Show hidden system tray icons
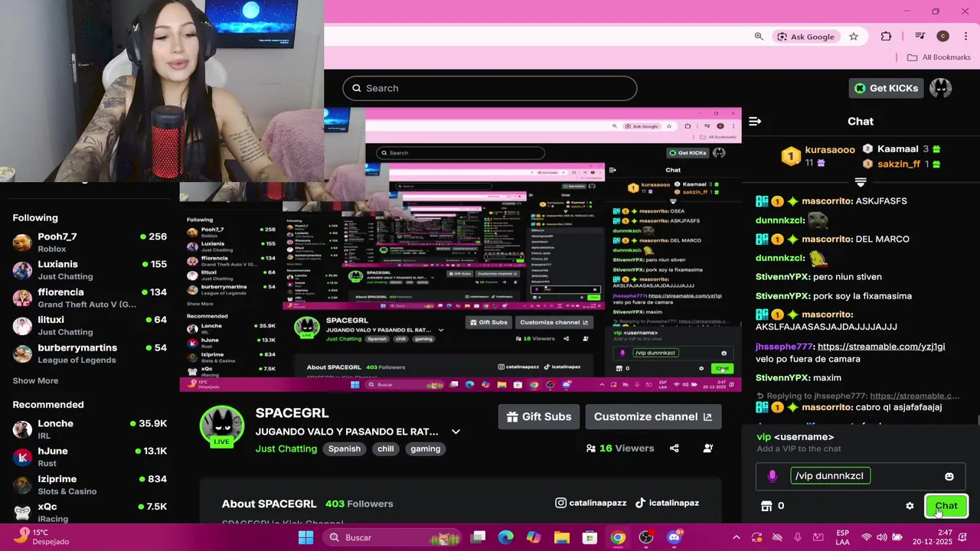 point(736,537)
